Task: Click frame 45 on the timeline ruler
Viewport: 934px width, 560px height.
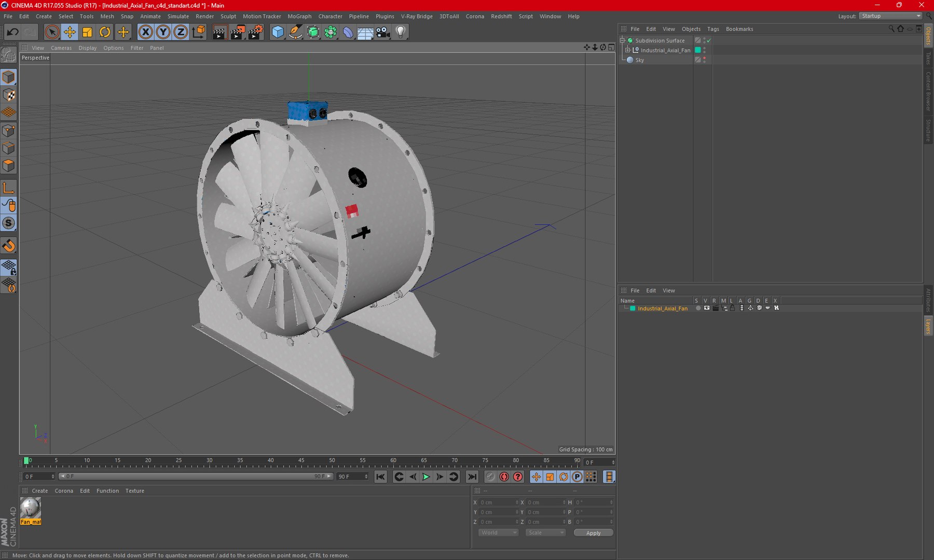Action: point(301,460)
